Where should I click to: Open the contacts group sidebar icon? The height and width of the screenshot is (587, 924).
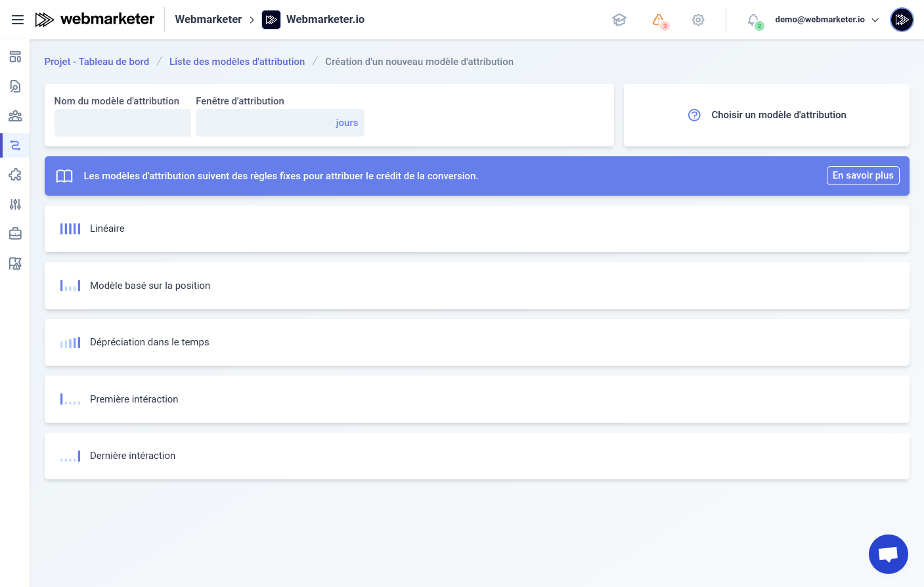tap(15, 116)
